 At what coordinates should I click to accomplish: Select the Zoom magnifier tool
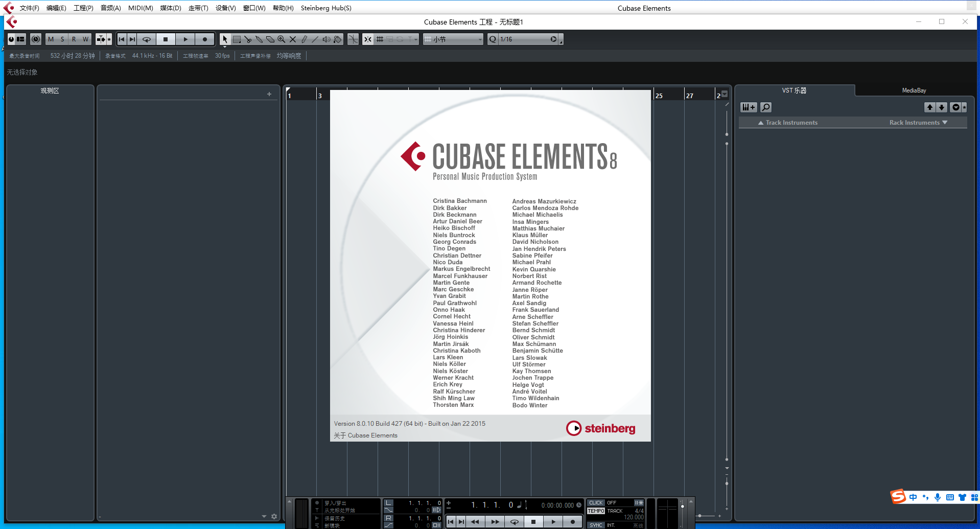click(x=282, y=39)
